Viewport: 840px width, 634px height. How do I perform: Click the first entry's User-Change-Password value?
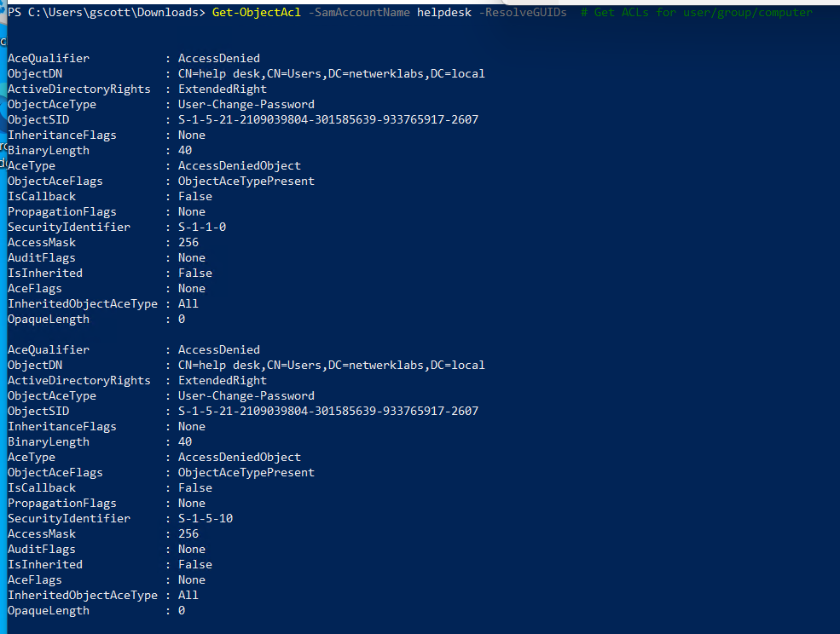246,105
